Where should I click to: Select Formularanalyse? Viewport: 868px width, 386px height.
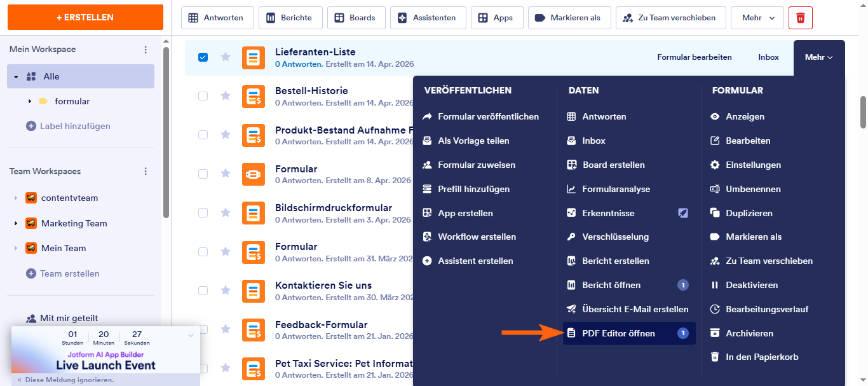609,189
